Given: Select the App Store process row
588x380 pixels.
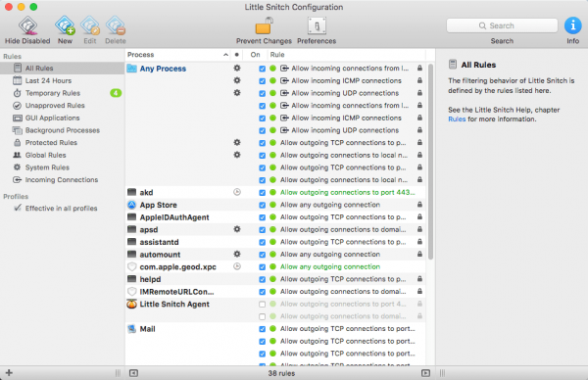Looking at the screenshot, I should click(x=275, y=205).
